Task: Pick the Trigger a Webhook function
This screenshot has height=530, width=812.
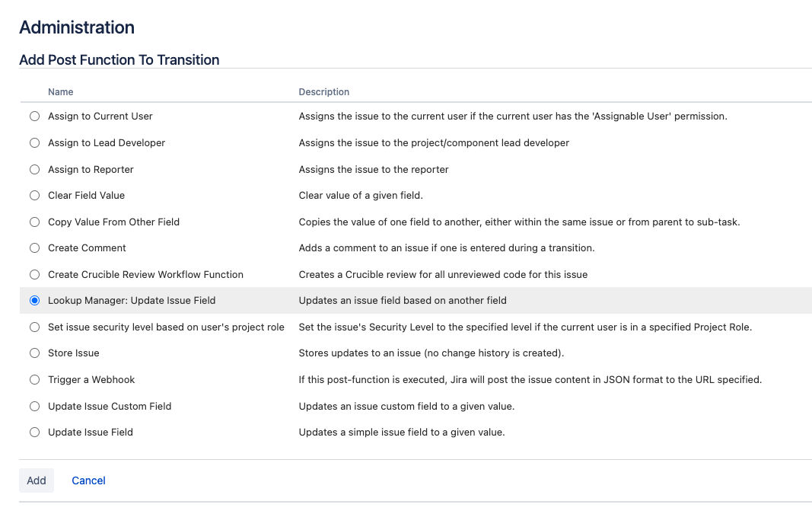Action: click(x=34, y=379)
